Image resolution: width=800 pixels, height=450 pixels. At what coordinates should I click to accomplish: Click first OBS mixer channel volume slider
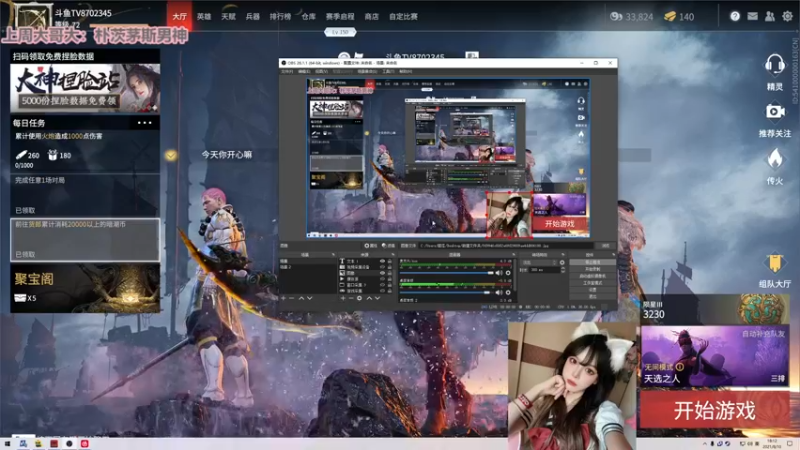[446, 273]
